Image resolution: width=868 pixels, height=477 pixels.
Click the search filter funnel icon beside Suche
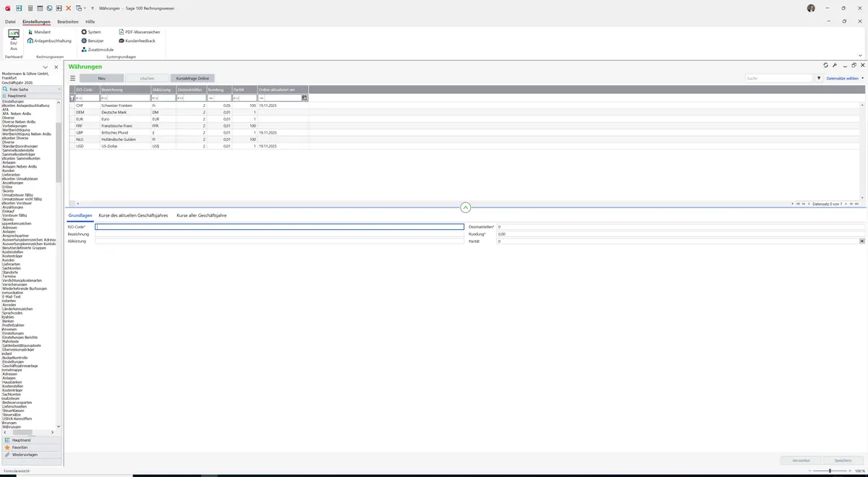(x=819, y=78)
